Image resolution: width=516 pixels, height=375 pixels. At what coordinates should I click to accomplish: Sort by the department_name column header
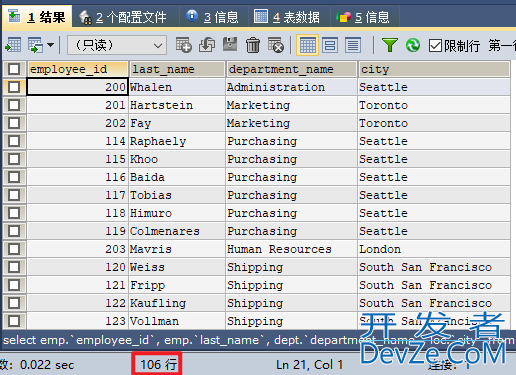coord(292,69)
